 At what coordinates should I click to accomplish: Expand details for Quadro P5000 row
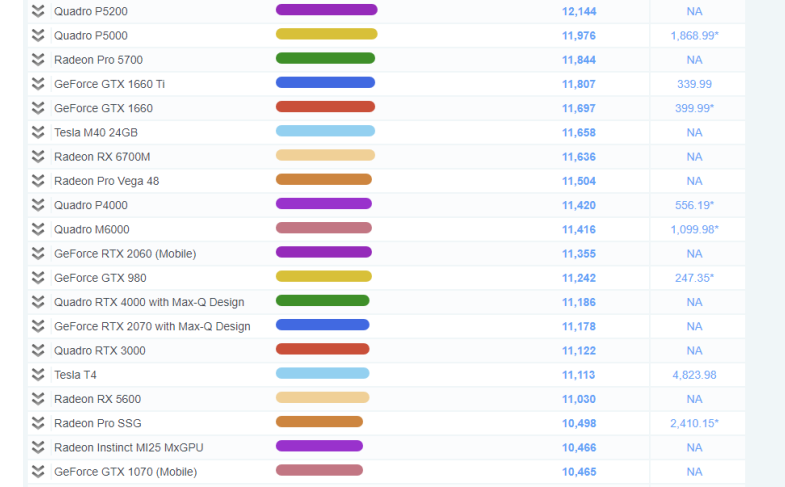click(38, 35)
